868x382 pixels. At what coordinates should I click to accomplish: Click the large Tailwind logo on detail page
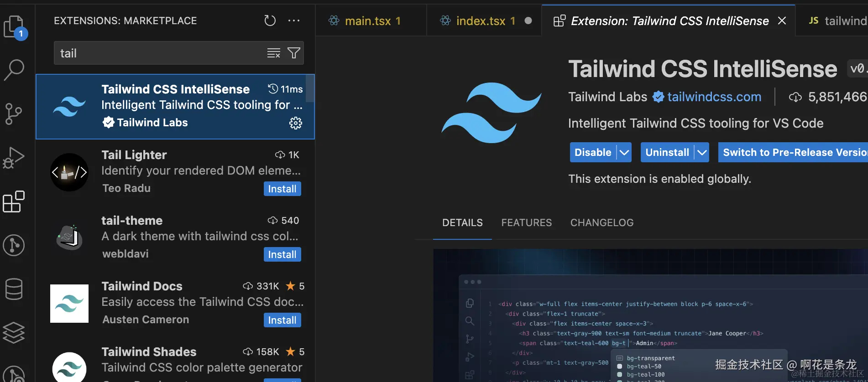pos(492,113)
